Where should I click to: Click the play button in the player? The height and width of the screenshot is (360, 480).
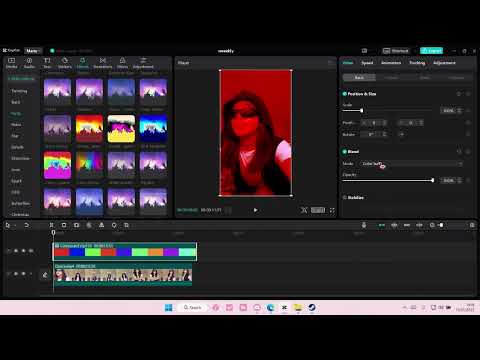(255, 210)
